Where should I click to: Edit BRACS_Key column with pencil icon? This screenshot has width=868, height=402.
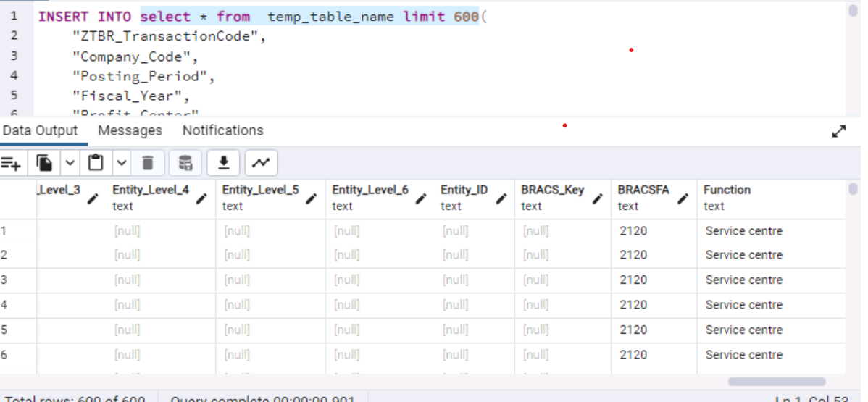coord(598,198)
